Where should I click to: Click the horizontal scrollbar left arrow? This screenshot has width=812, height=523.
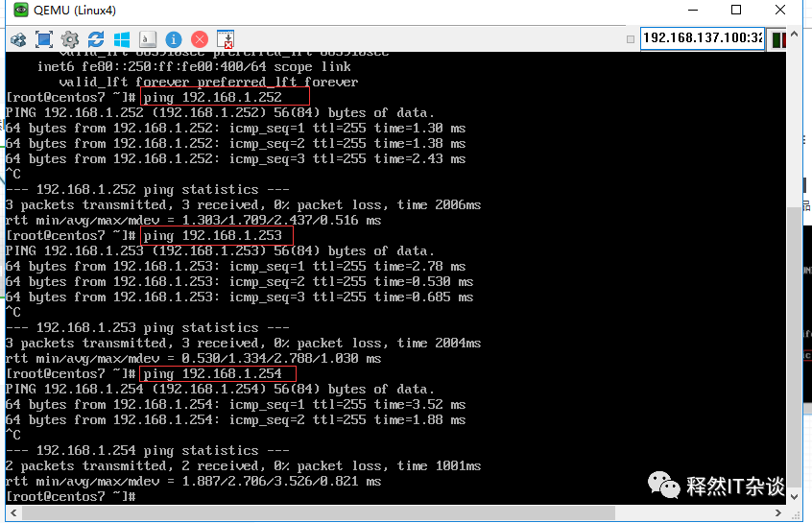pyautogui.click(x=13, y=512)
